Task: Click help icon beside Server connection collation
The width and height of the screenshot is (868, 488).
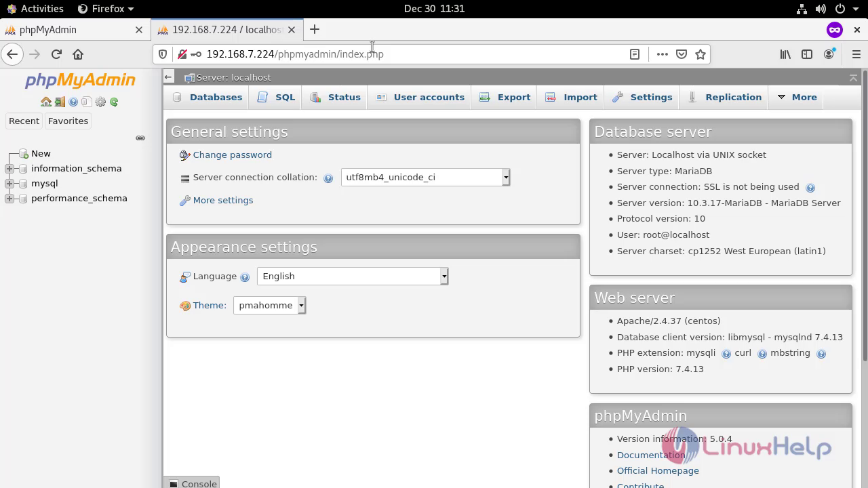Action: (328, 178)
